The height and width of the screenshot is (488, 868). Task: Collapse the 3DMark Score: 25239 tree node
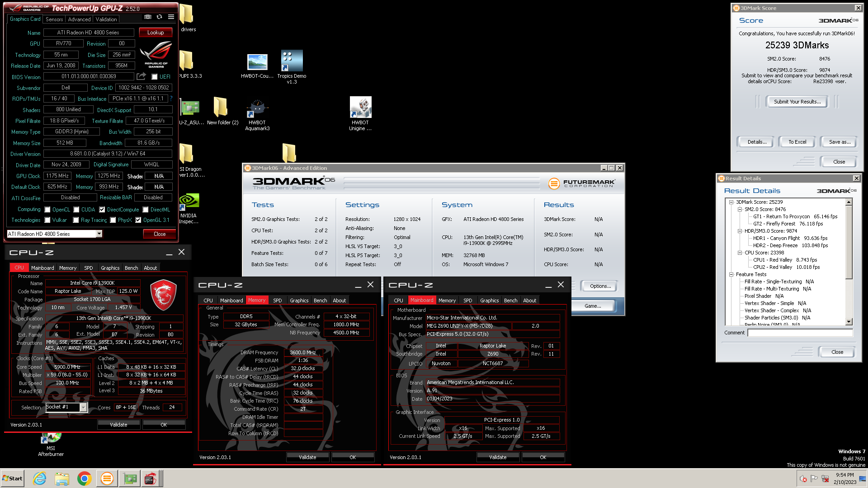(731, 202)
